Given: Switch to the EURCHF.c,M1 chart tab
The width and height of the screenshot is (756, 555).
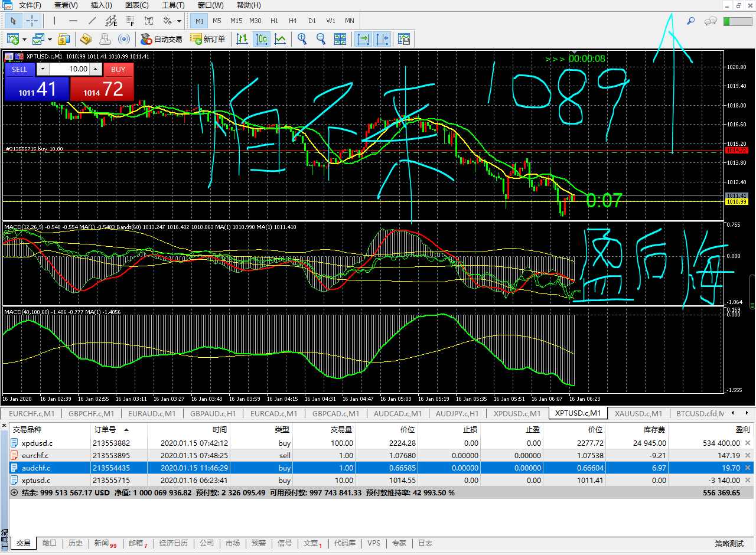Looking at the screenshot, I should (x=32, y=413).
